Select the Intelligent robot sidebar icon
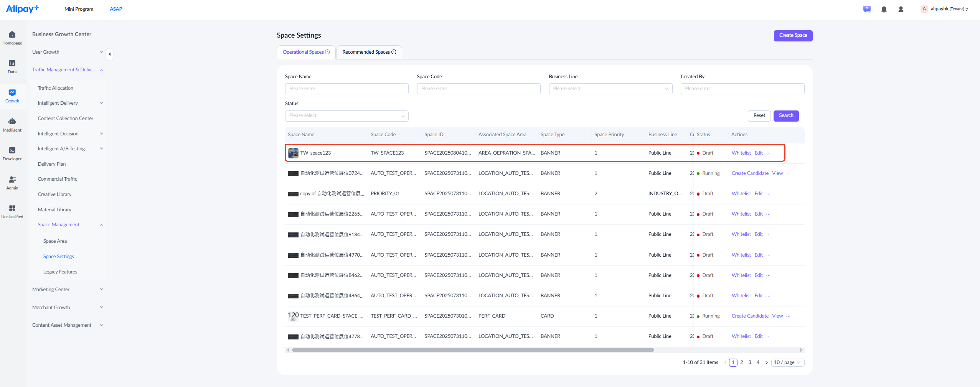 click(12, 122)
